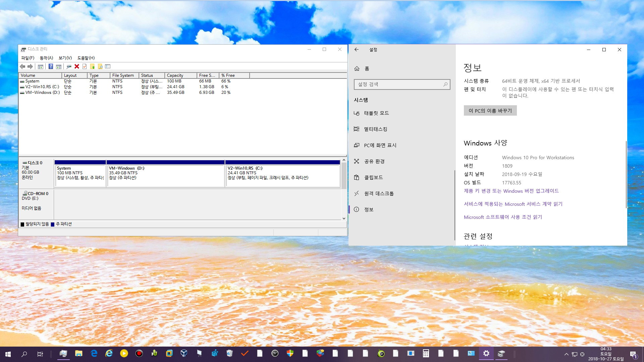The width and height of the screenshot is (644, 362).
Task: Launch Microsoft Edge from taskbar
Action: coord(94,353)
